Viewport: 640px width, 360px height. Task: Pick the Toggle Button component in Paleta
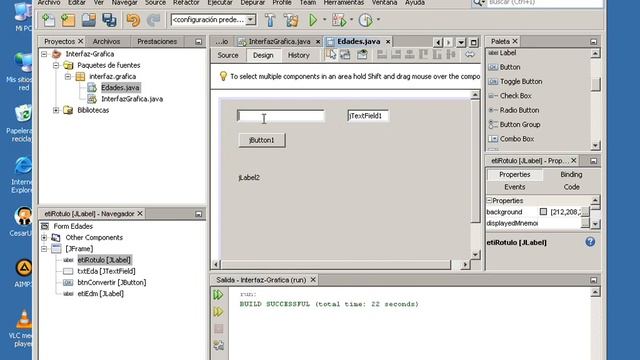click(x=516, y=81)
